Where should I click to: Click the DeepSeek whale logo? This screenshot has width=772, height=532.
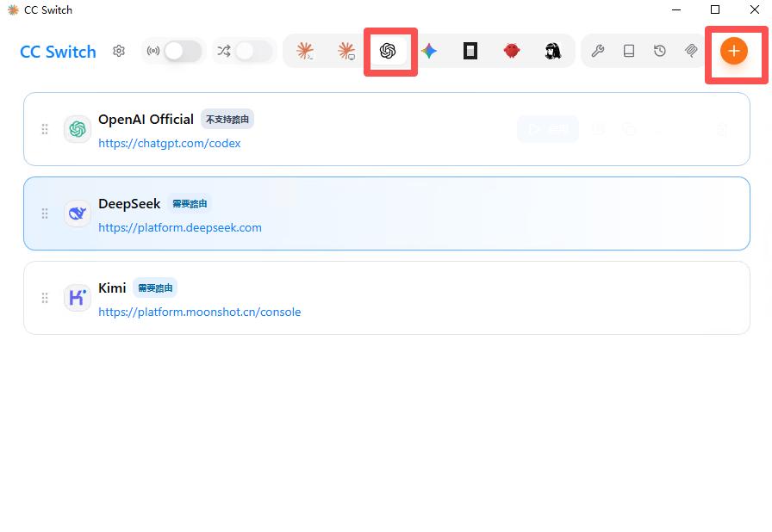(x=78, y=213)
